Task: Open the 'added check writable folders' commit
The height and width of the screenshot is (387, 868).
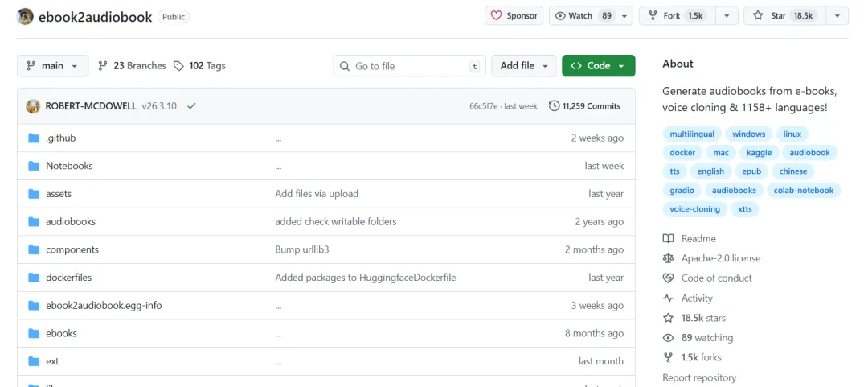Action: pos(336,222)
